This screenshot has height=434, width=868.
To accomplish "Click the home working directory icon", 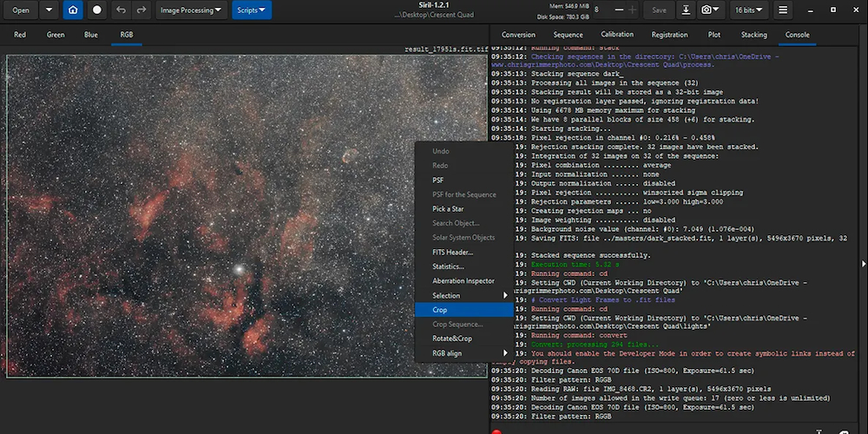I will tap(73, 10).
